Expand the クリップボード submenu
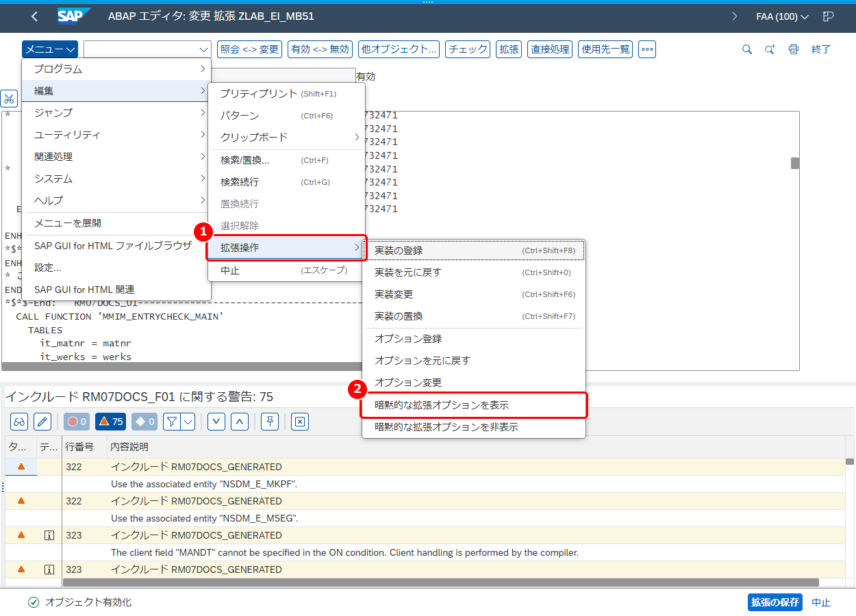856x616 pixels. [x=286, y=137]
